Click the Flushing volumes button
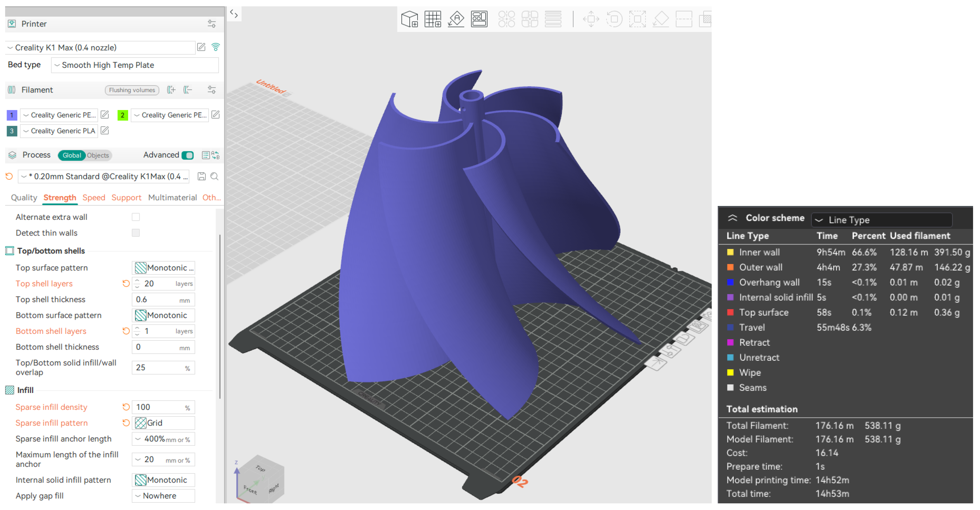The width and height of the screenshot is (980, 510). pos(132,90)
